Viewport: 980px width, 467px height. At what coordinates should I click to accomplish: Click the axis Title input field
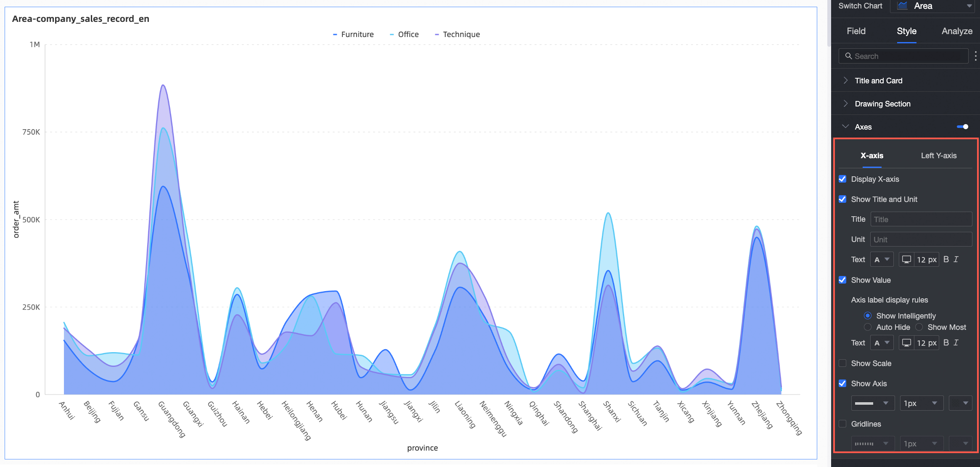[x=921, y=219]
